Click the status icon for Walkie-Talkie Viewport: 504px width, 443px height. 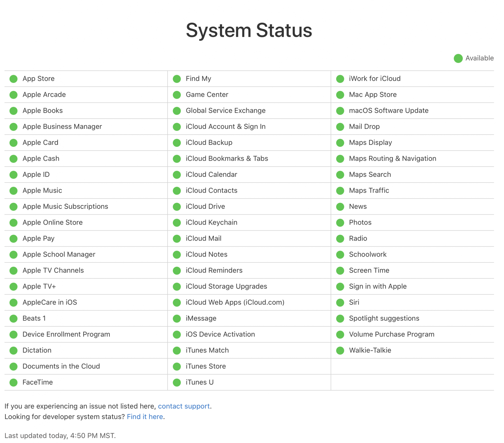340,350
